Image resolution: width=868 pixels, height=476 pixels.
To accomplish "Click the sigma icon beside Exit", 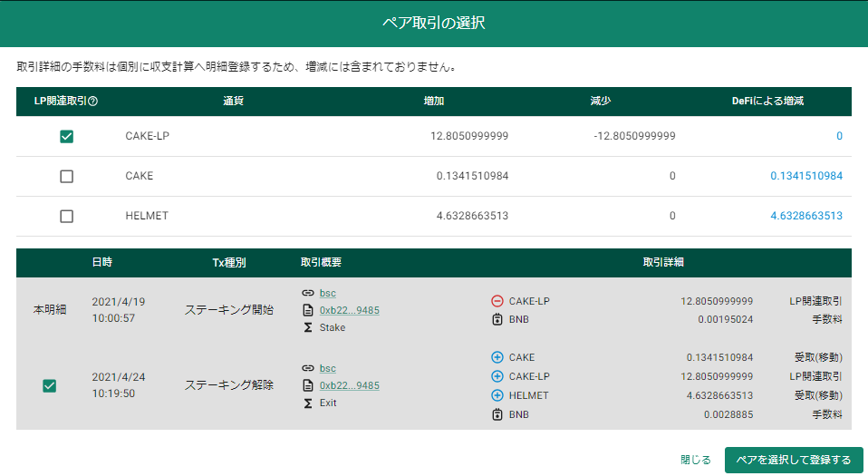I will coord(308,403).
